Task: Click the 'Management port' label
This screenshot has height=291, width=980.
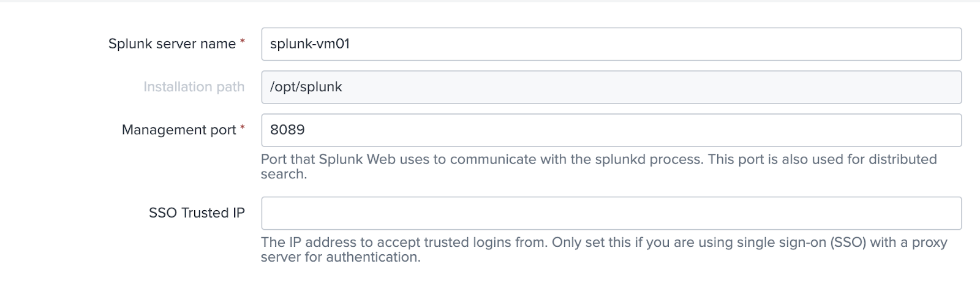Action: 179,130
